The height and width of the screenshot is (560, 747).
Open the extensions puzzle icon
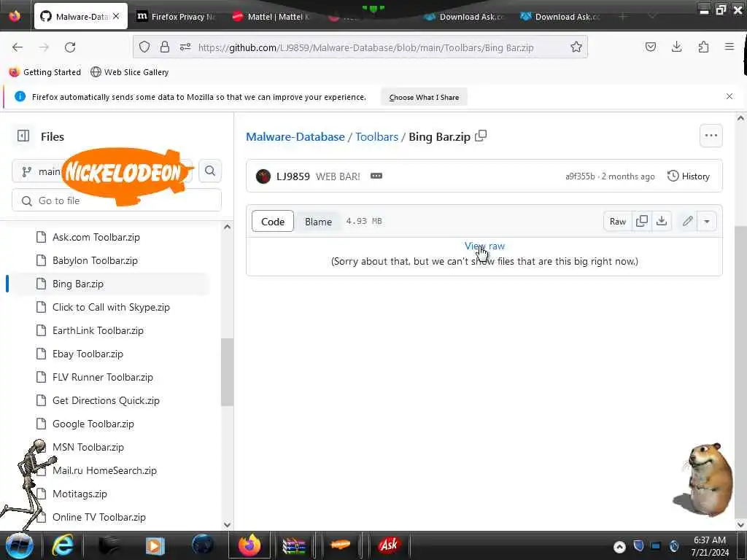click(x=703, y=47)
